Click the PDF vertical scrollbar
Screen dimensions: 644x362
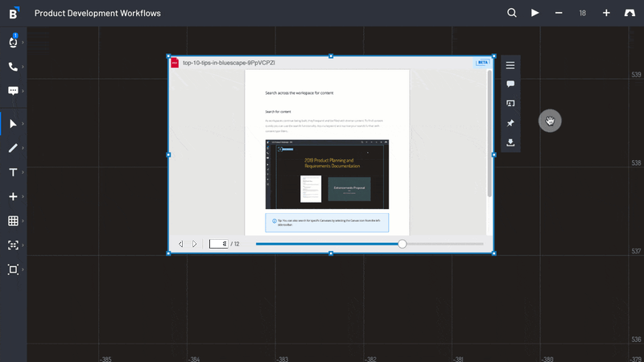click(489, 134)
